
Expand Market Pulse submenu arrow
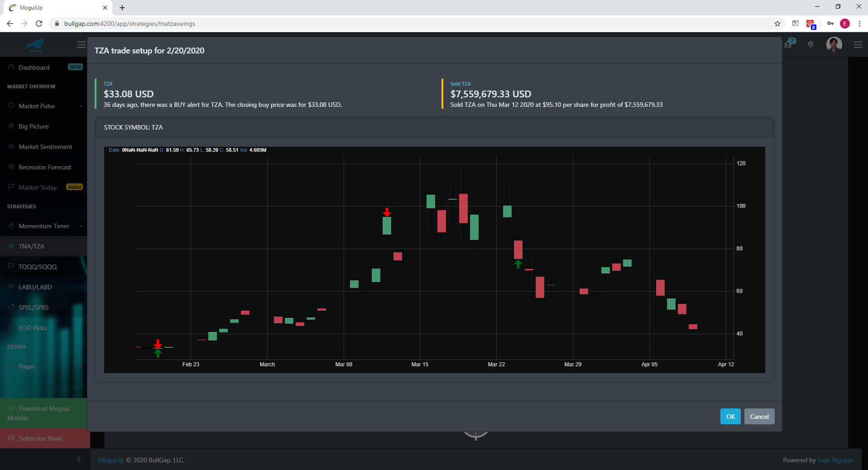tap(81, 106)
